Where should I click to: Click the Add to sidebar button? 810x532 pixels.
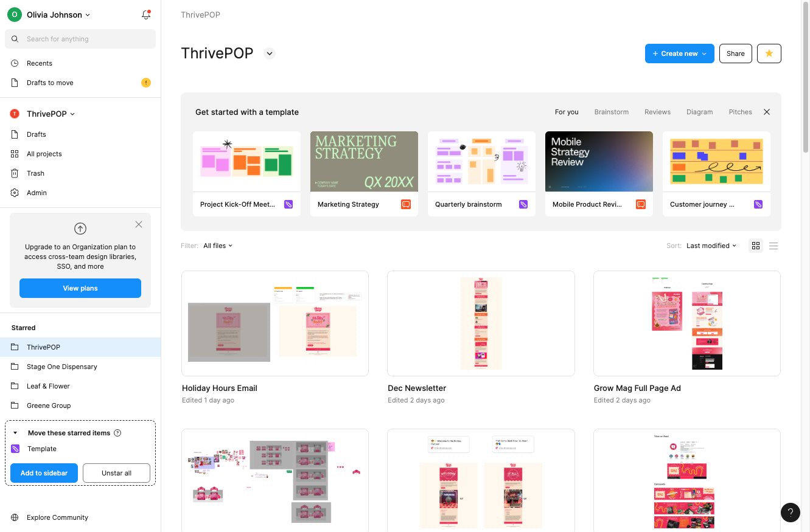coord(44,473)
